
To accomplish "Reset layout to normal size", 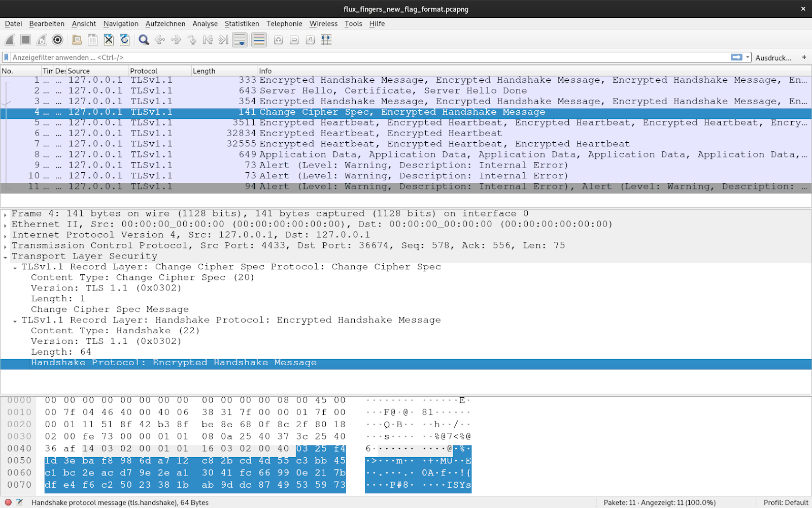I will point(310,40).
